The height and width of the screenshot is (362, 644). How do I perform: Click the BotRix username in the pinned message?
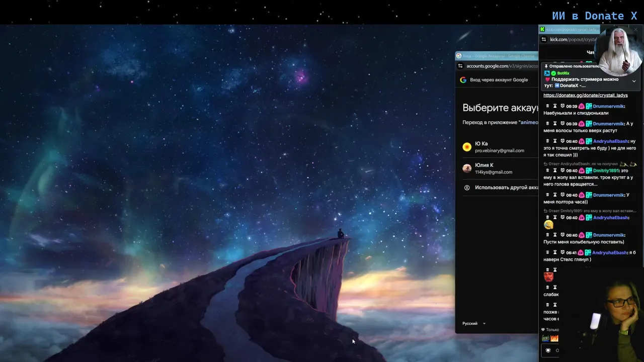click(563, 73)
